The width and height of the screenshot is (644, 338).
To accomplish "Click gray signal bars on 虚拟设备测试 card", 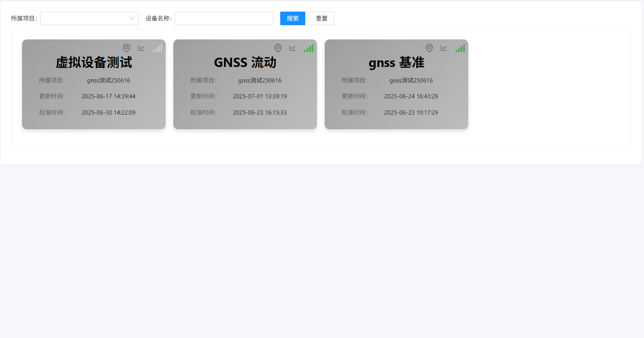I will pos(158,48).
